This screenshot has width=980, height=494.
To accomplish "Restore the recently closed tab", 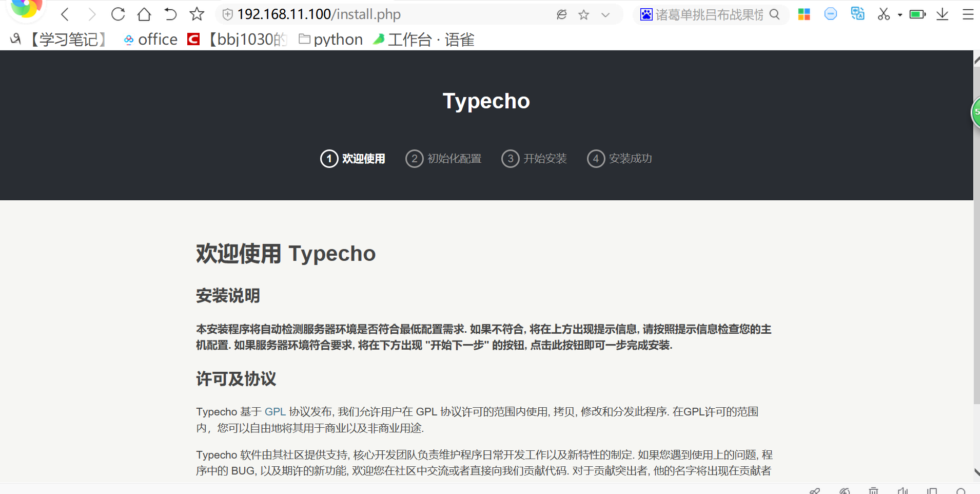I will (x=170, y=14).
